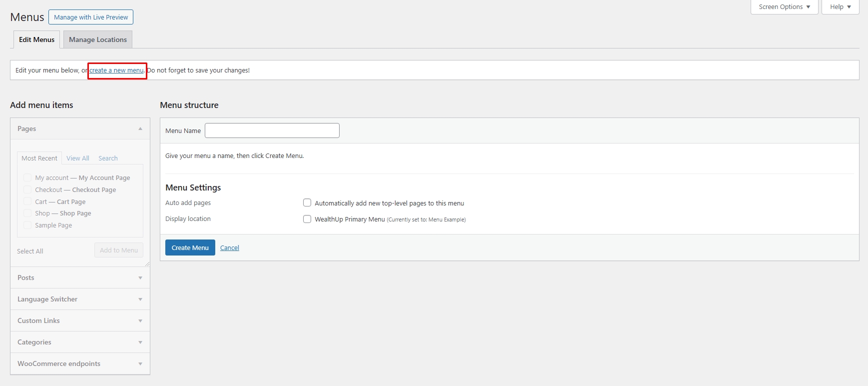Open the Screen Options dropdown
The height and width of the screenshot is (386, 868).
[784, 7]
